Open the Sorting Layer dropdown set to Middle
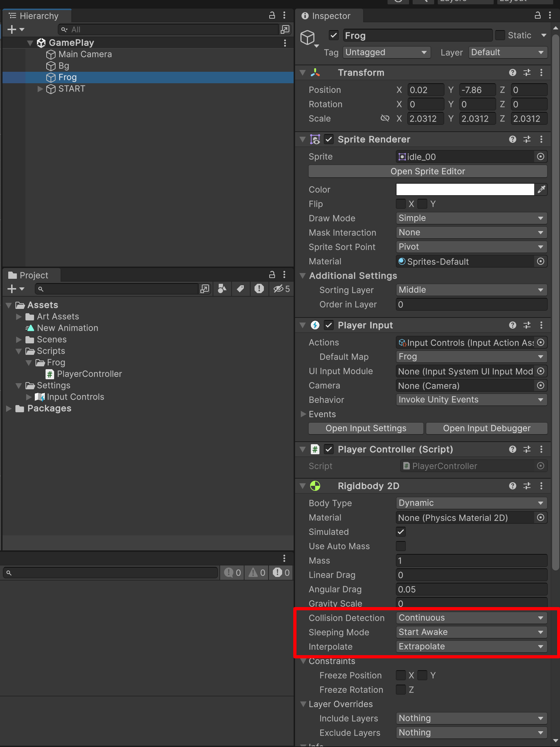This screenshot has width=560, height=747. tap(471, 290)
